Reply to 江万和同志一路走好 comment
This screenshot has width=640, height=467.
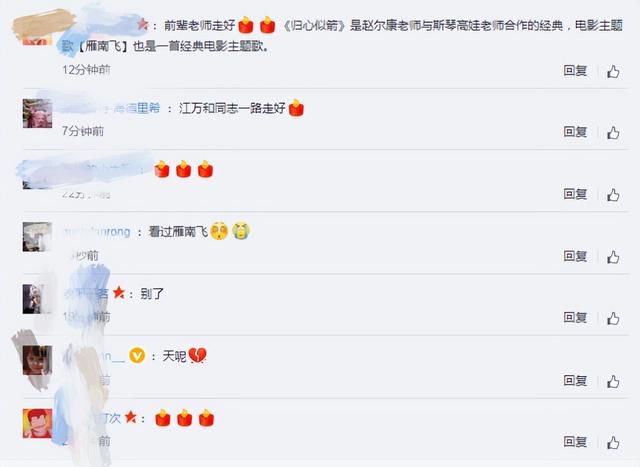point(575,132)
